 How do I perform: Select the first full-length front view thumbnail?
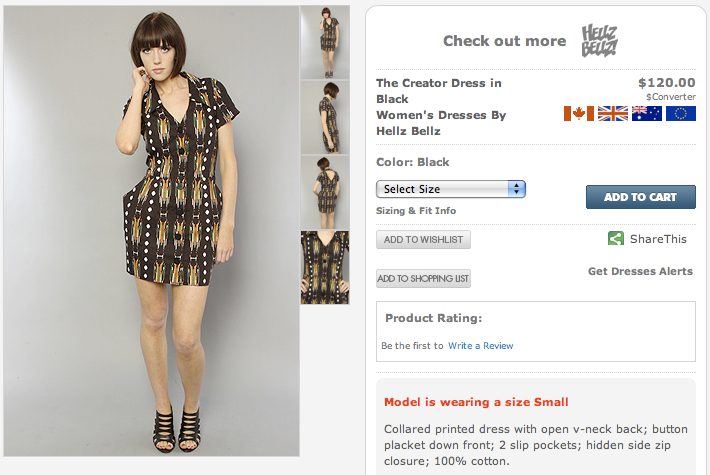[x=325, y=42]
